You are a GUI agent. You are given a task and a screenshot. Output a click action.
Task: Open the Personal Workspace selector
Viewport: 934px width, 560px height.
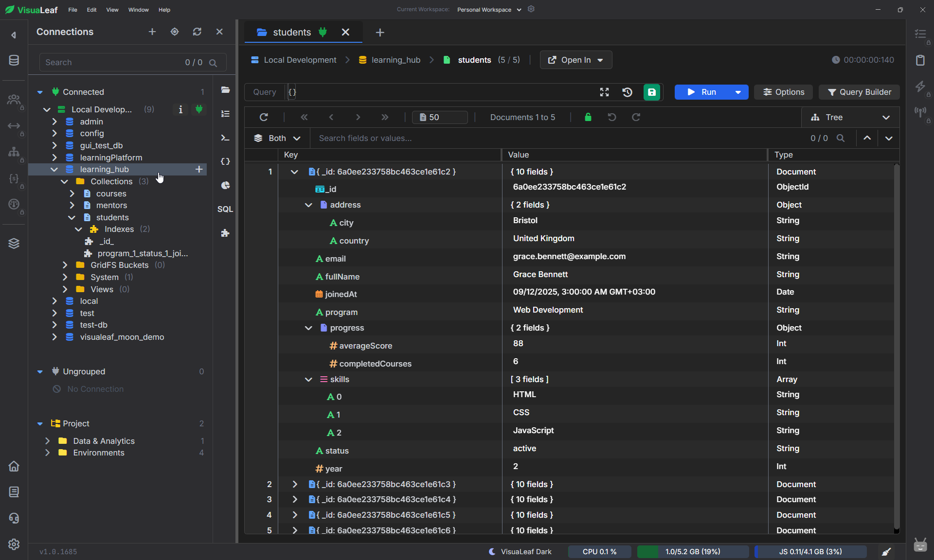coord(489,10)
